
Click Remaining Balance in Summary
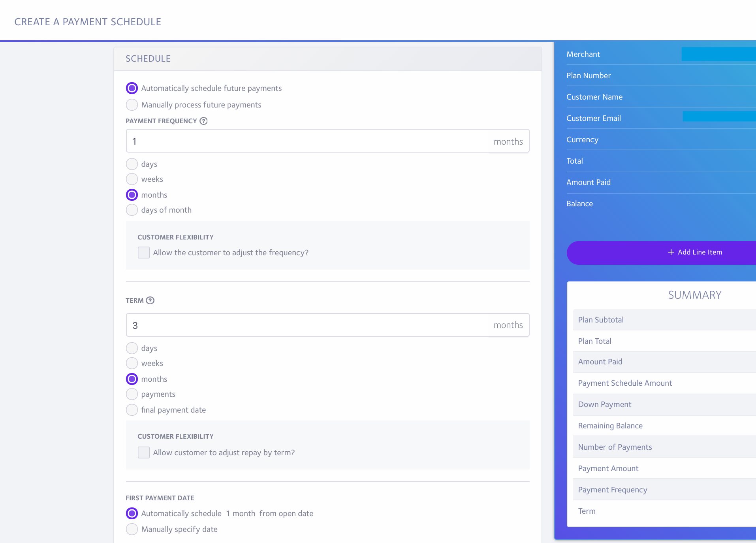[664, 426]
